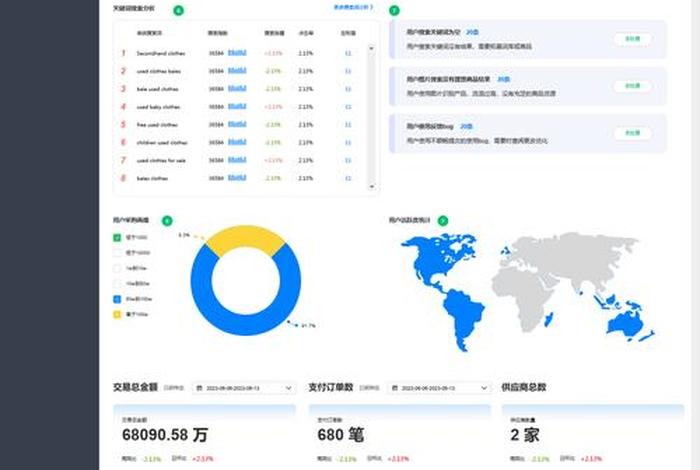Select the '68090.58 万' total amount value

165,435
